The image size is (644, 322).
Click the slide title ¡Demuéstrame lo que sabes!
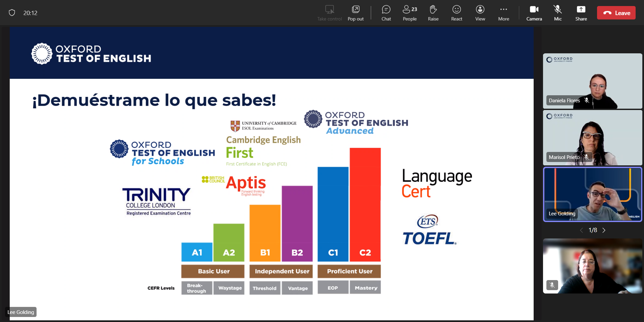(x=154, y=100)
